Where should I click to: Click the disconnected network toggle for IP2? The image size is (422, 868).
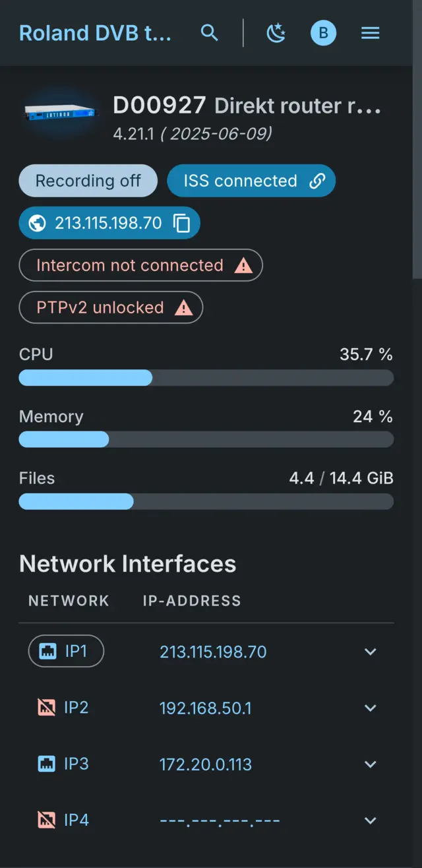click(x=45, y=706)
